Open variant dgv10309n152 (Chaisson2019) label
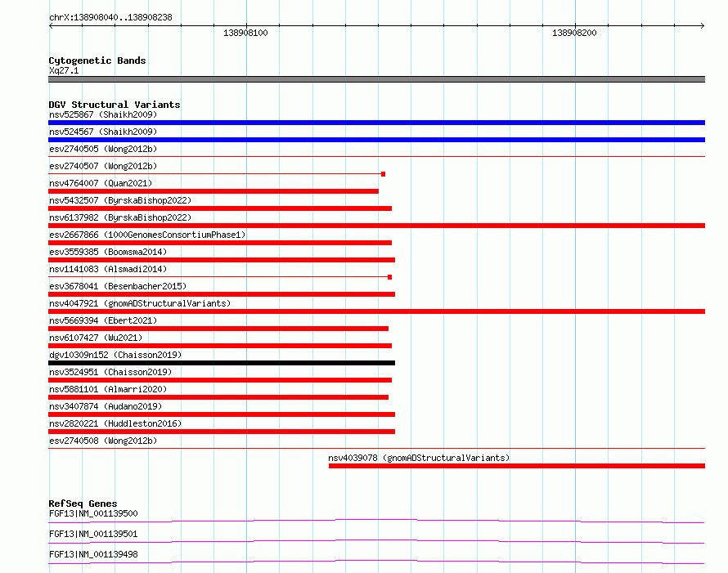This screenshot has height=573, width=728. coord(115,355)
